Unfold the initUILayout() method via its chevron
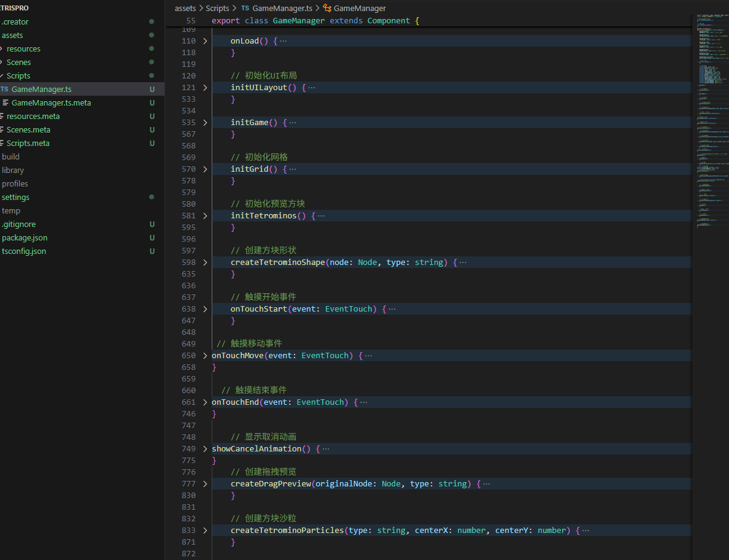This screenshot has height=560, width=729. (x=205, y=88)
